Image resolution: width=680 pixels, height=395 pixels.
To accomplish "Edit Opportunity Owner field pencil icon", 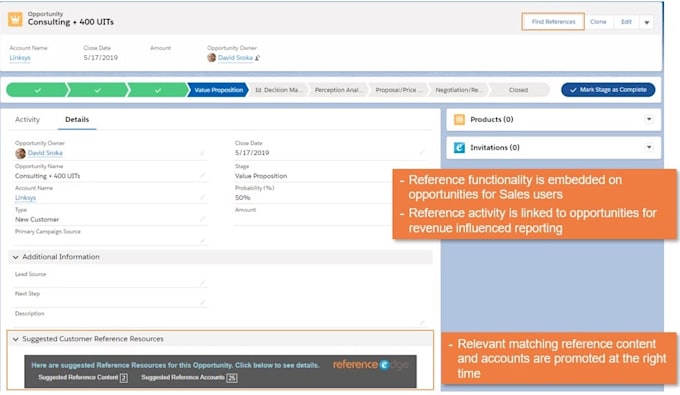I will point(202,153).
